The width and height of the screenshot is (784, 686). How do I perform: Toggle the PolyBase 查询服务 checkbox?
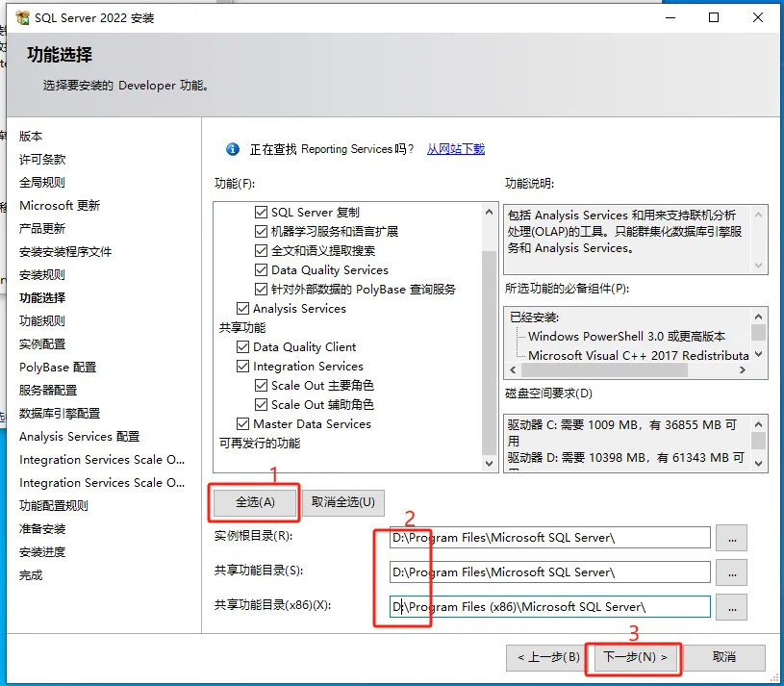tap(261, 289)
